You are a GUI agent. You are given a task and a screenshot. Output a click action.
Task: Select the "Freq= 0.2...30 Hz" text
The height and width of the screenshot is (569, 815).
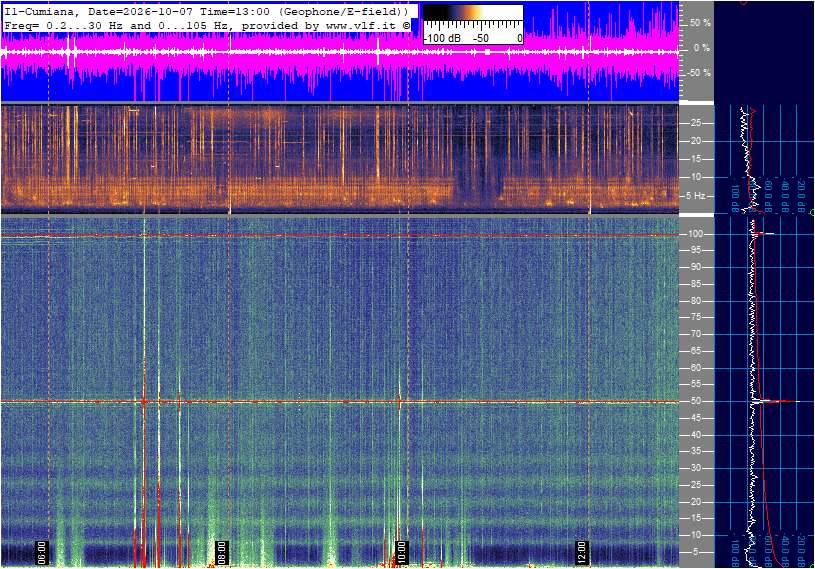click(63, 25)
